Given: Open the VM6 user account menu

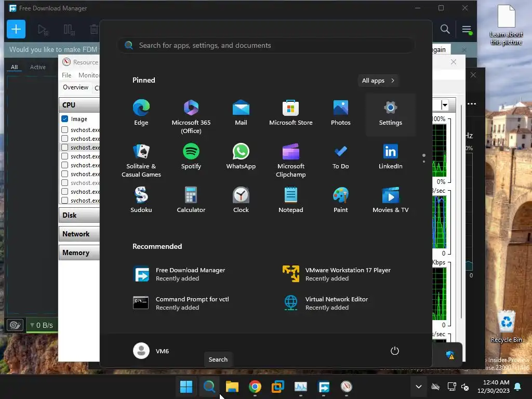Looking at the screenshot, I should [151, 351].
